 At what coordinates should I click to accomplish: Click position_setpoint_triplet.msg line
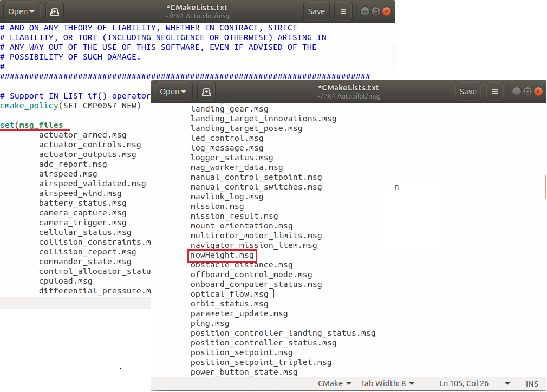tap(261, 363)
